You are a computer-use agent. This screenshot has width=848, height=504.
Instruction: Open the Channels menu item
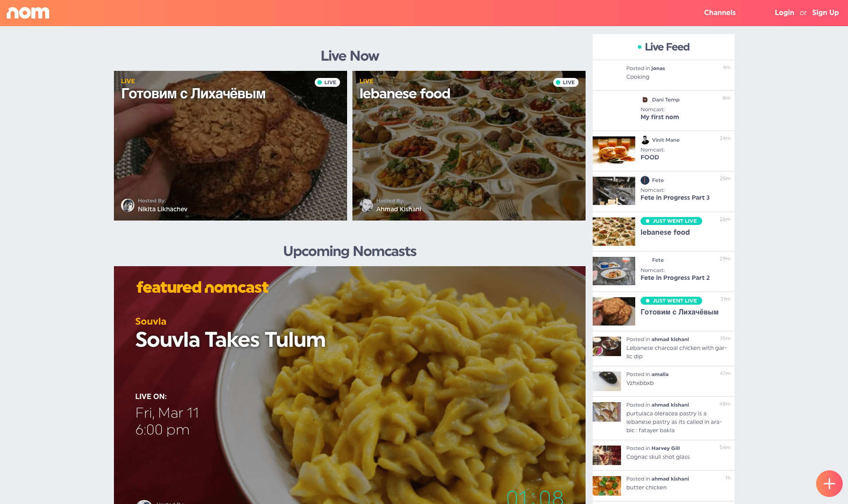719,12
